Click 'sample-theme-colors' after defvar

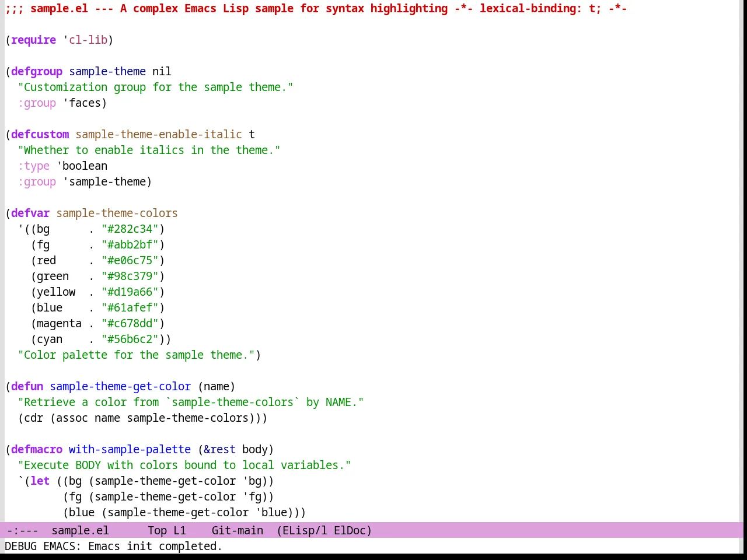117,213
